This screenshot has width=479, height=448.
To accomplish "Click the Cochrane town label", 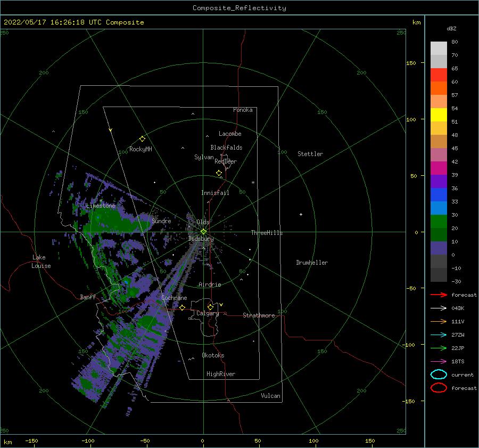I will 174,298.
